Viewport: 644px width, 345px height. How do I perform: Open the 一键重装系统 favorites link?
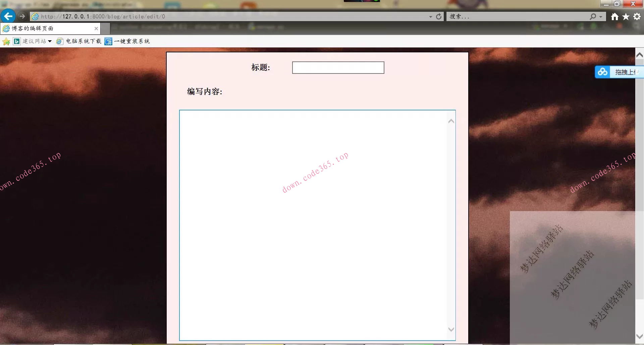click(132, 41)
